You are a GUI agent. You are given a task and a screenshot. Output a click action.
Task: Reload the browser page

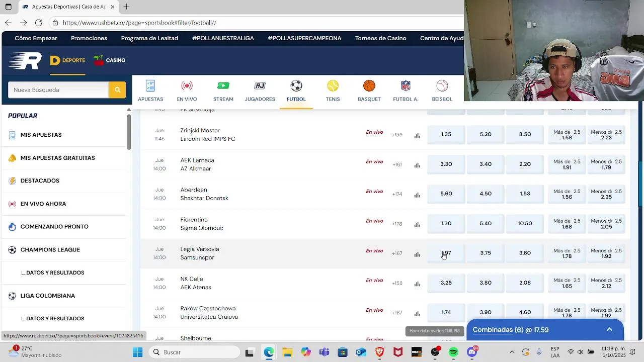point(39,23)
